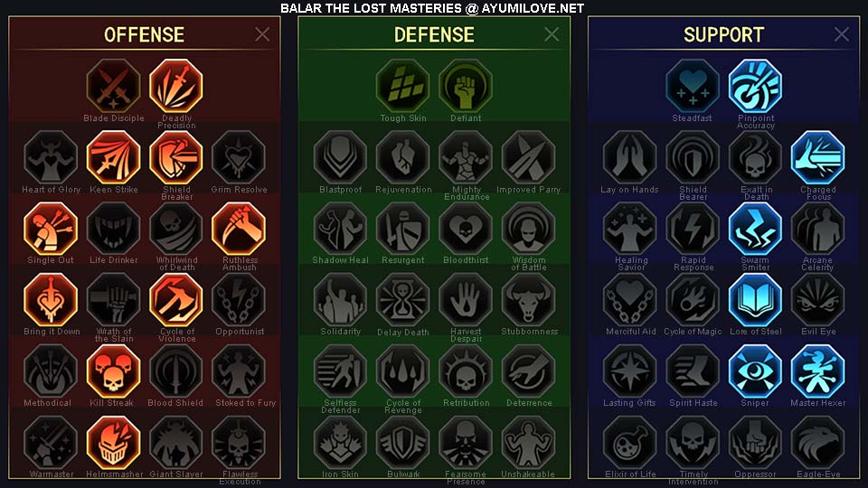
Task: Select the Helmsmasher mastery
Action: point(114,443)
